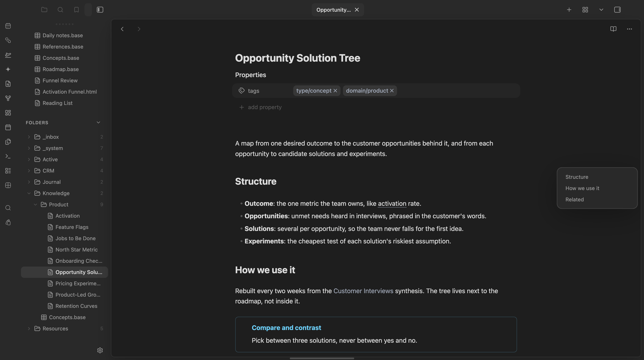The width and height of the screenshot is (644, 360).
Task: Open Daily notes.base file
Action: click(x=64, y=35)
